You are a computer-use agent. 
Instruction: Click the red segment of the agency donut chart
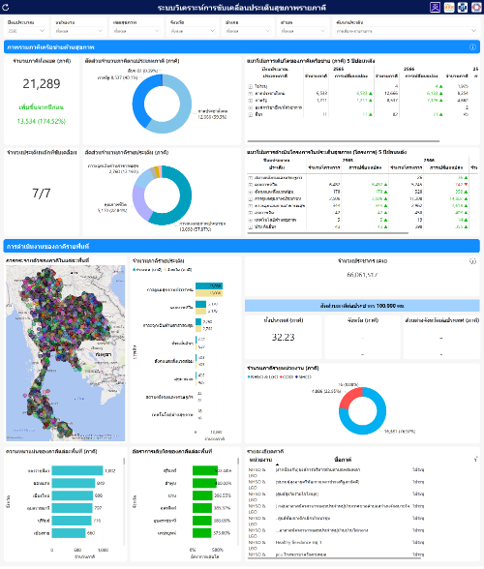click(x=350, y=397)
